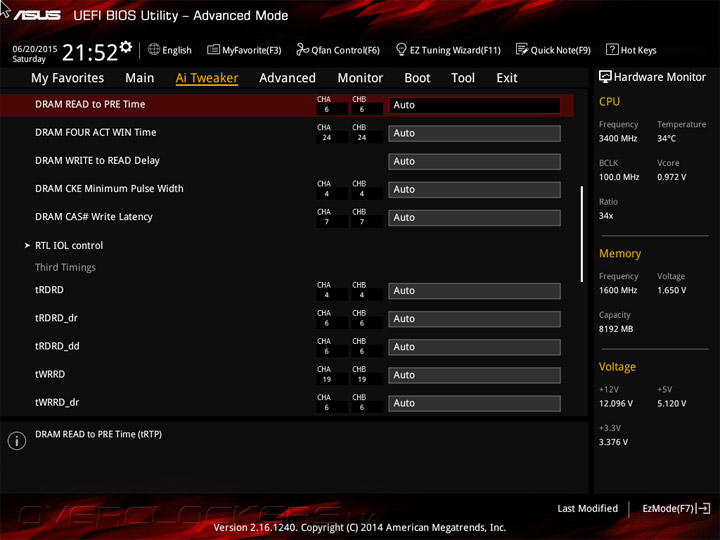The width and height of the screenshot is (720, 540).
Task: Select DRAM FOUR ACT WIN Time label
Action: pyautogui.click(x=96, y=132)
